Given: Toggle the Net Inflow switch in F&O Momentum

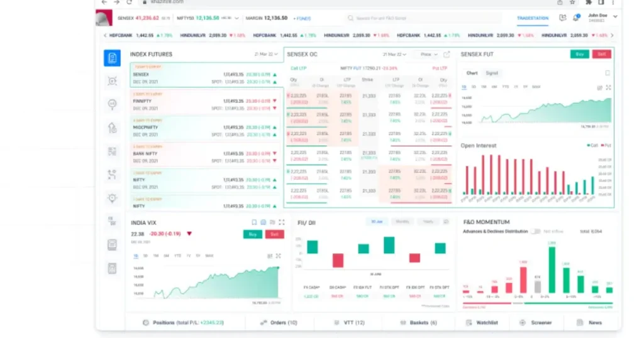Looking at the screenshot, I should point(535,231).
